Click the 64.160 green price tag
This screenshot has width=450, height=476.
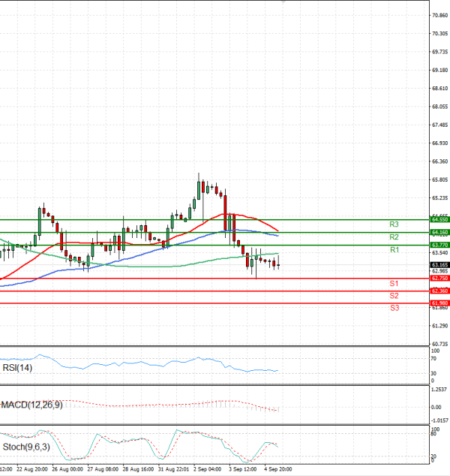(439, 233)
